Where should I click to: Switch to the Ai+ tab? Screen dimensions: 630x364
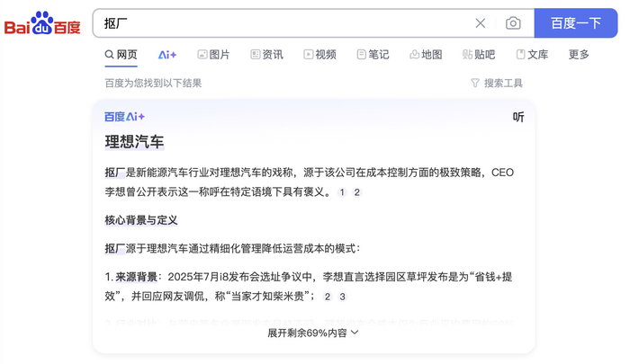click(167, 55)
